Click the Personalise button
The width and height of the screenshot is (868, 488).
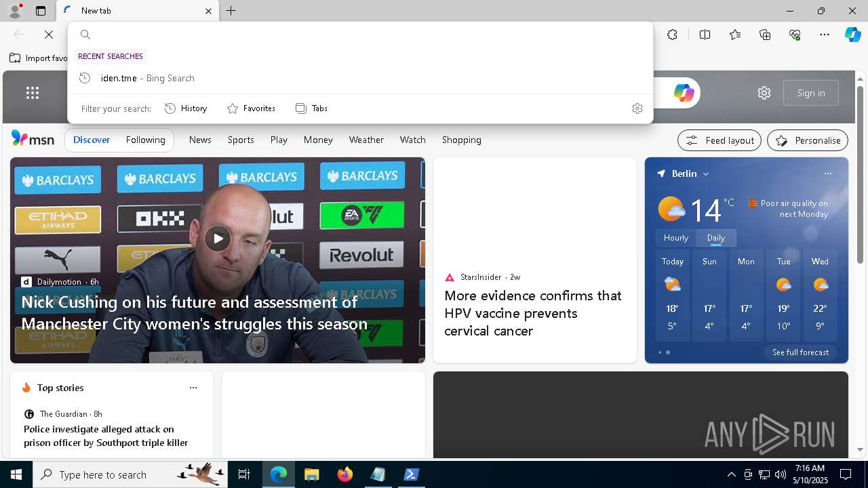click(x=808, y=140)
